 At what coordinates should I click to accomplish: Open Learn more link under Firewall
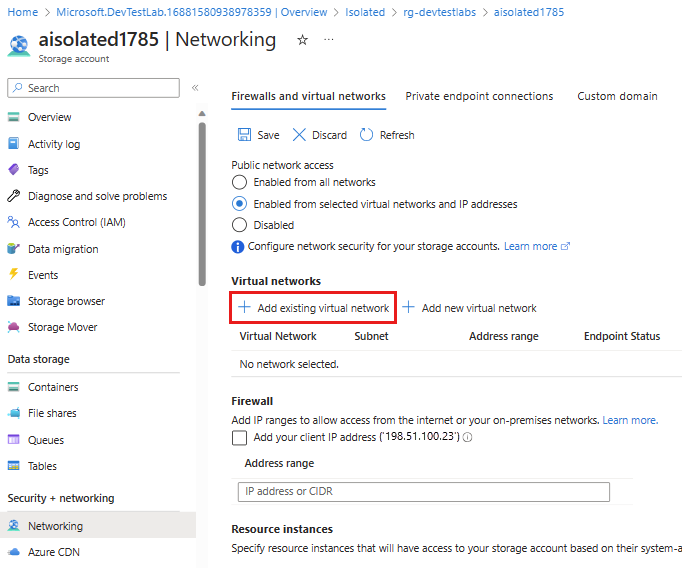(x=630, y=420)
